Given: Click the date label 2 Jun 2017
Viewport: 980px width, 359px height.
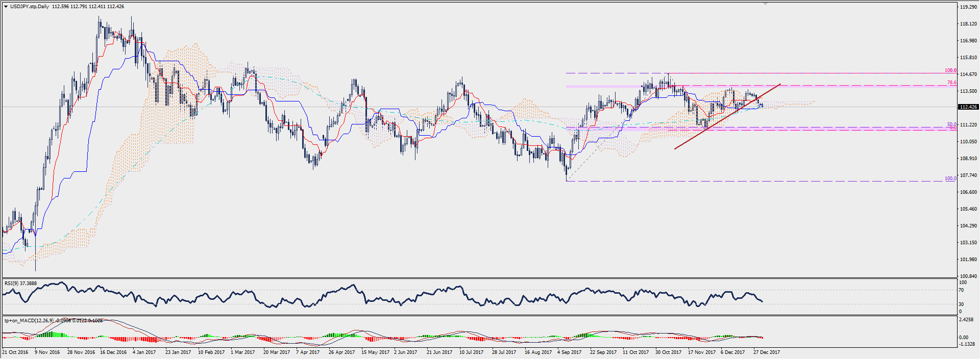Looking at the screenshot, I should coord(406,352).
